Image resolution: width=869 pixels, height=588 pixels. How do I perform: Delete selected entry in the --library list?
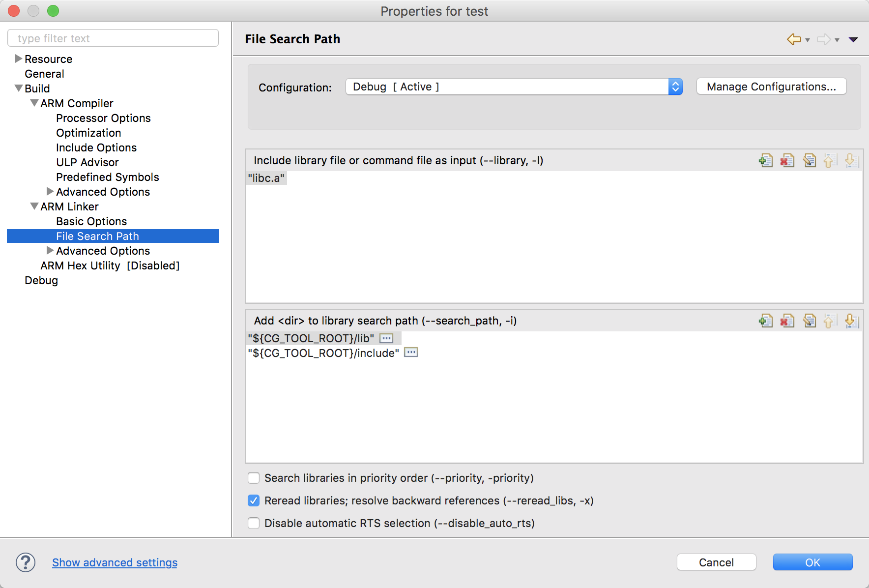point(787,160)
